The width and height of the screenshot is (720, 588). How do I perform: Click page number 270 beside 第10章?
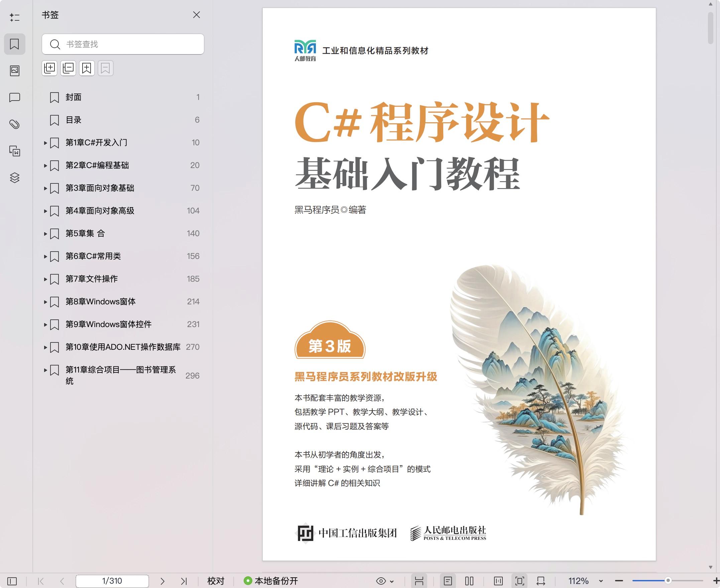pos(193,347)
